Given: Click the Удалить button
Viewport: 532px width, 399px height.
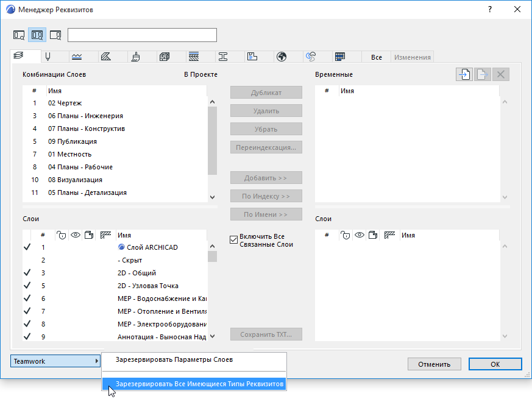Looking at the screenshot, I should (x=266, y=111).
